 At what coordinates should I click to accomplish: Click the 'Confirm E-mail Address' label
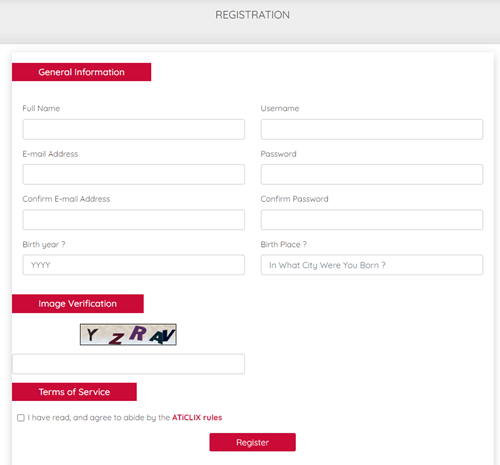[66, 199]
